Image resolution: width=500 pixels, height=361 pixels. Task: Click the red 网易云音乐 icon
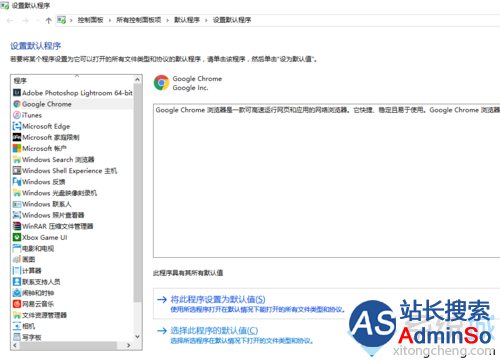[17, 304]
